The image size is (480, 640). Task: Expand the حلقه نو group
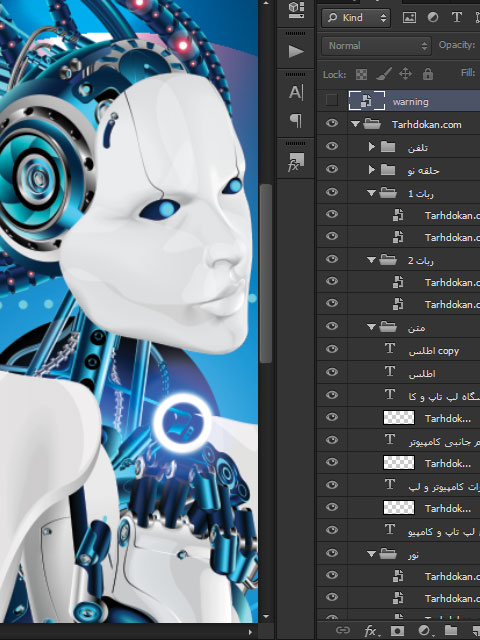371,169
